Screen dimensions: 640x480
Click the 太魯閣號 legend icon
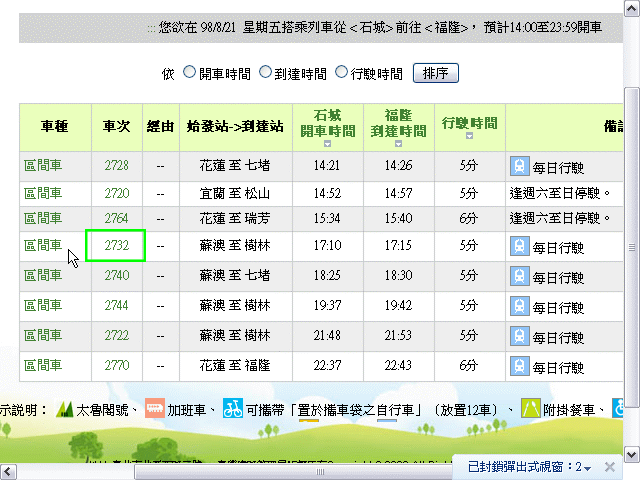tap(64, 409)
